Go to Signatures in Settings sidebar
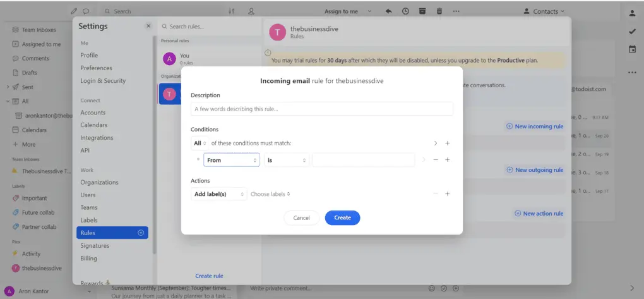Image resolution: width=644 pixels, height=299 pixels. click(95, 245)
